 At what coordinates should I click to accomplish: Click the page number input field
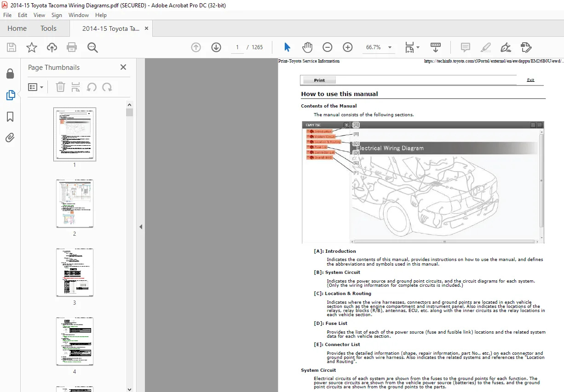tap(237, 47)
